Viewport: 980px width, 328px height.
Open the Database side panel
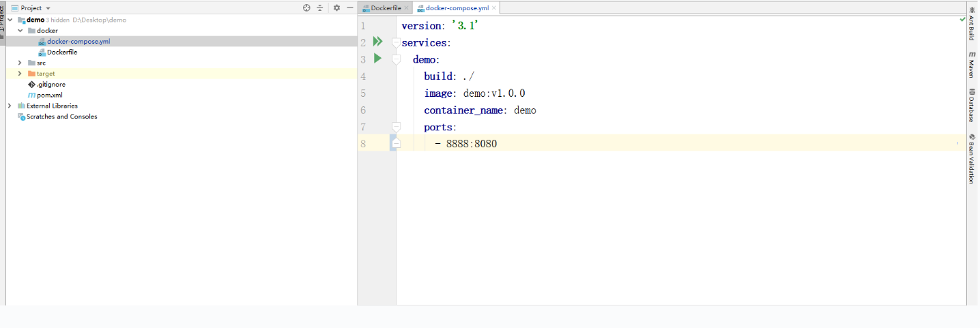(971, 104)
